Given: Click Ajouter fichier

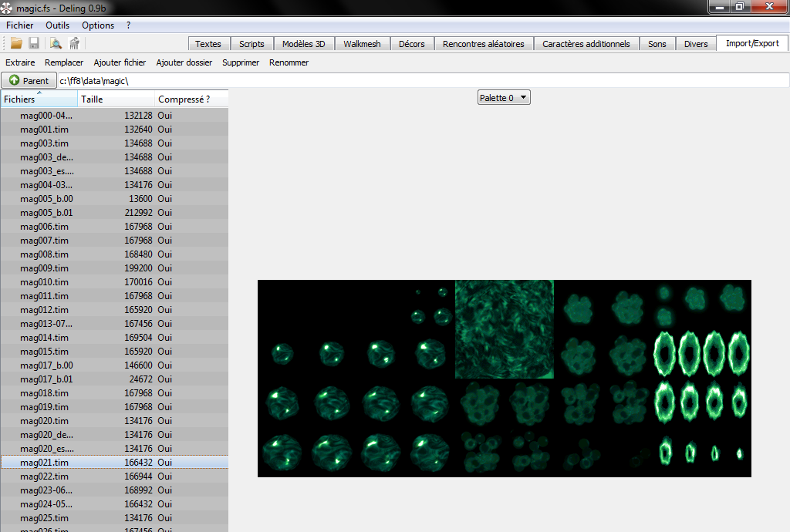Looking at the screenshot, I should tap(120, 62).
